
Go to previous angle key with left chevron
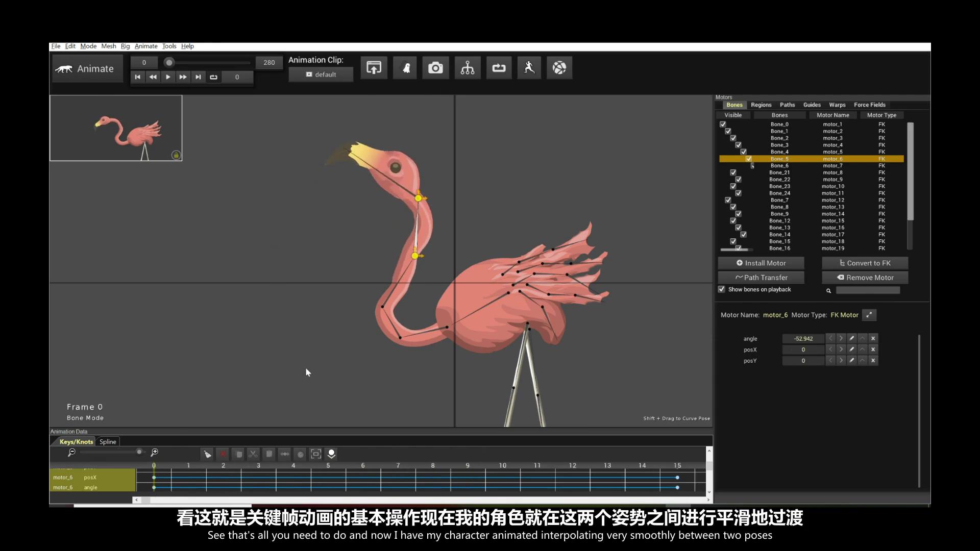(x=830, y=338)
